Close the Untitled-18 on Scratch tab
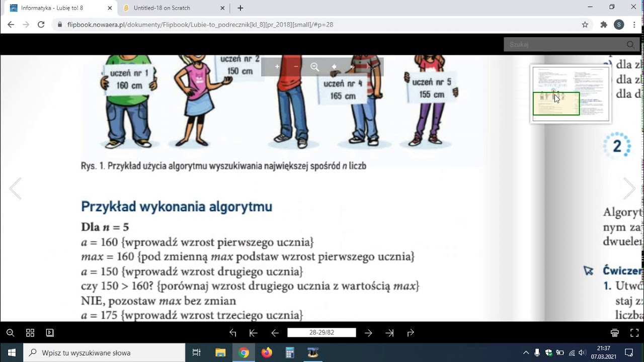 [x=222, y=8]
